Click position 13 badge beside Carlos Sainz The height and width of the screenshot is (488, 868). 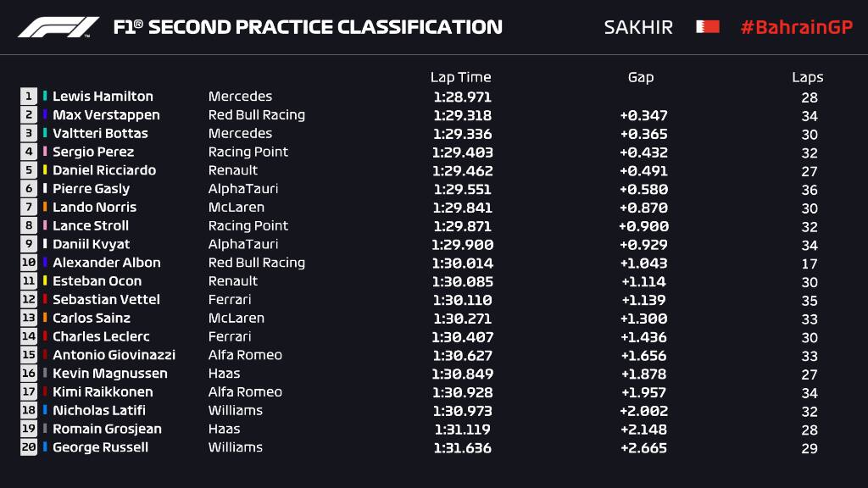tap(29, 319)
